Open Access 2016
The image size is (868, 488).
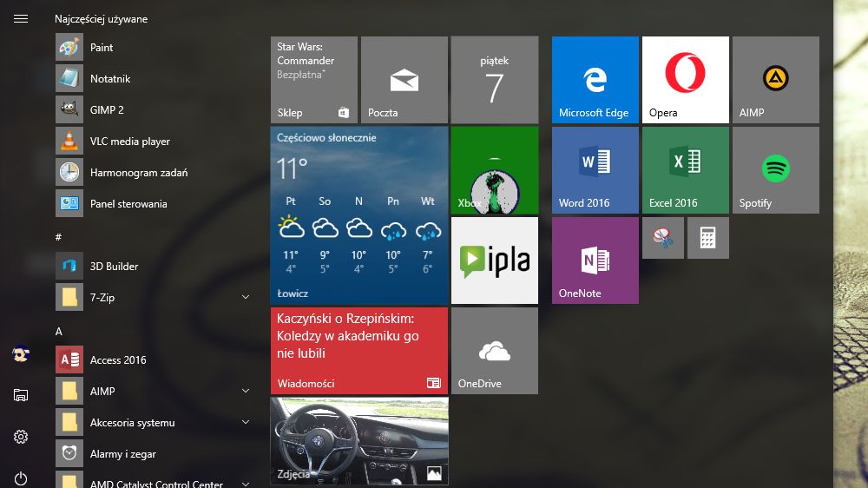153,360
